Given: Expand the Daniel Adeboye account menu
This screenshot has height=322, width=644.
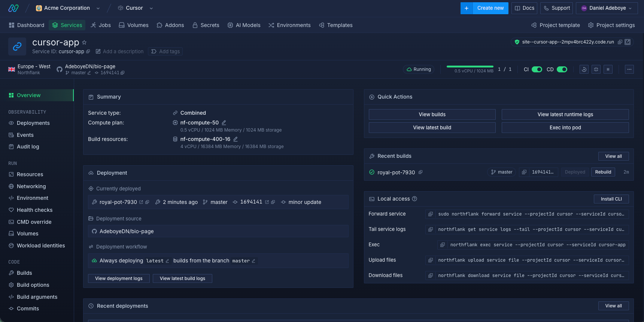Looking at the screenshot, I should (x=607, y=8).
